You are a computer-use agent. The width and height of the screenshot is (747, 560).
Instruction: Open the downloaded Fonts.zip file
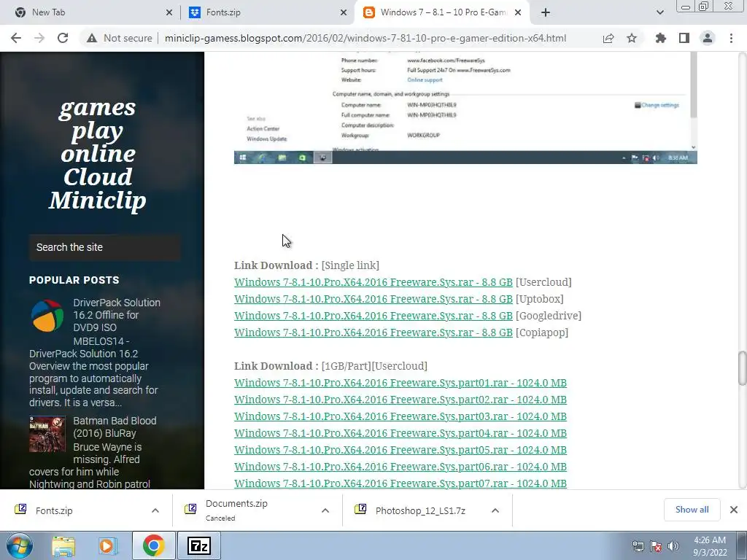point(54,510)
